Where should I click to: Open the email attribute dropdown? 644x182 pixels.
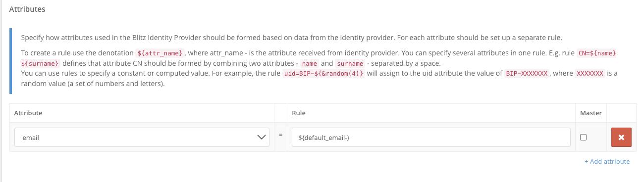(x=142, y=137)
